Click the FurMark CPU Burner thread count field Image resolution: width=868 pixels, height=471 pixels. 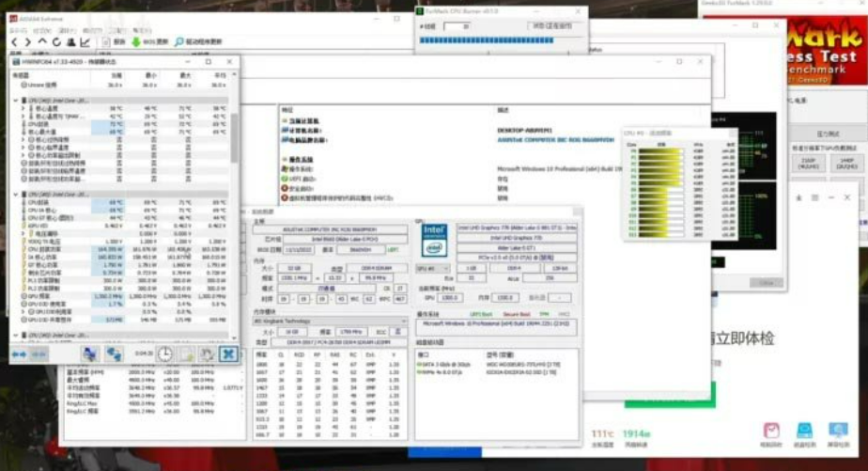click(457, 26)
